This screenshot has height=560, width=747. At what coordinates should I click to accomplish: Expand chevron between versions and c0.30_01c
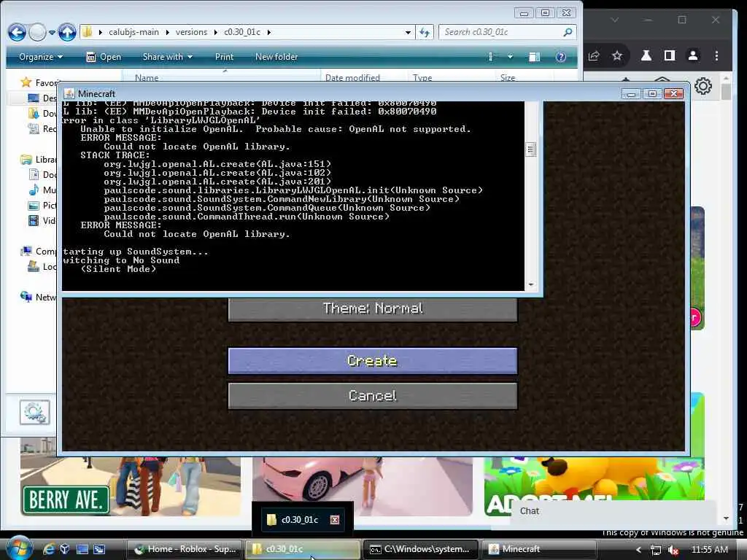pyautogui.click(x=215, y=32)
